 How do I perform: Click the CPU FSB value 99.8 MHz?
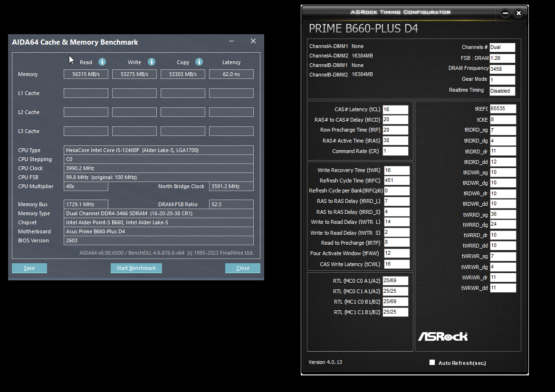[x=159, y=177]
